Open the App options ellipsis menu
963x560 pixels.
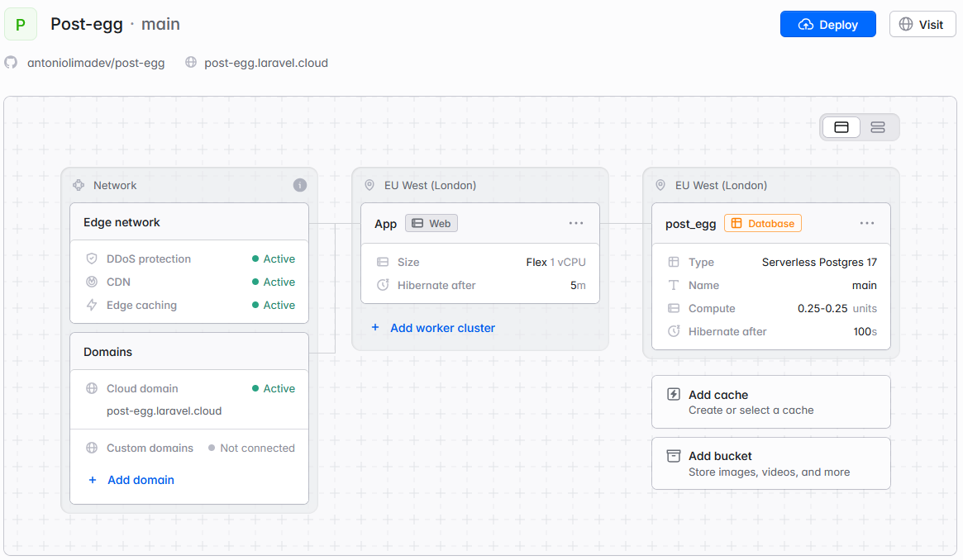576,223
